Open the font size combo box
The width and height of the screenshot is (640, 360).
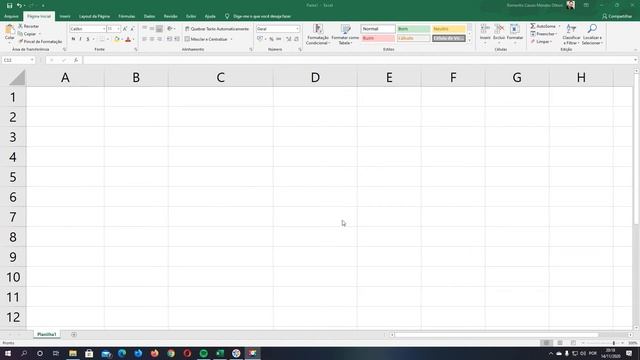tap(113, 29)
